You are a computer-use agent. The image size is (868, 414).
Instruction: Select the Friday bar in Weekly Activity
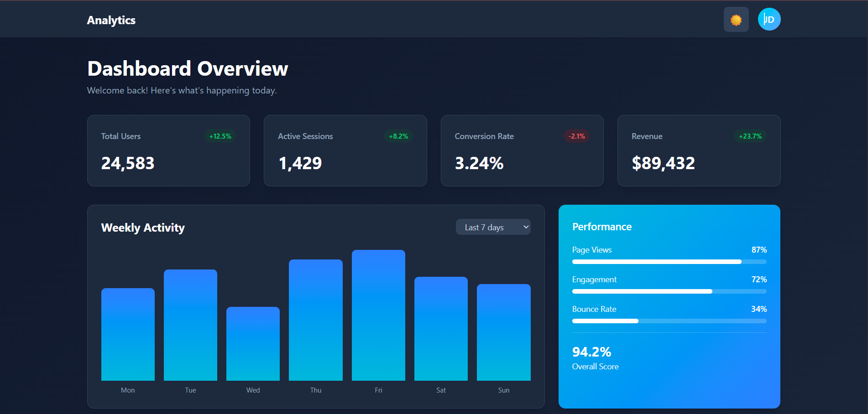click(378, 315)
